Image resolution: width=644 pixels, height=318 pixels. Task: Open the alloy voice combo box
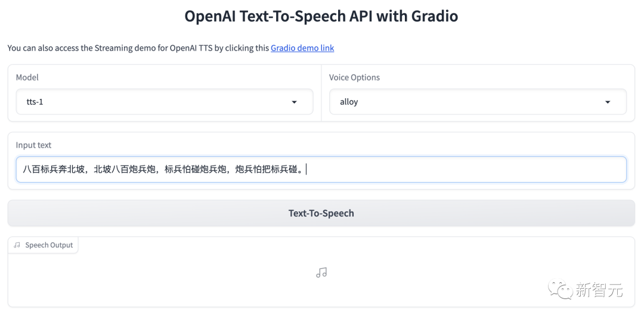pos(465,102)
